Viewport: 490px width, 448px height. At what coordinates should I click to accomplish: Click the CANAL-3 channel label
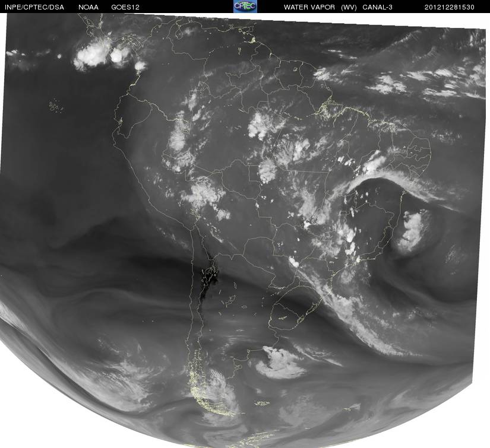coord(378,7)
